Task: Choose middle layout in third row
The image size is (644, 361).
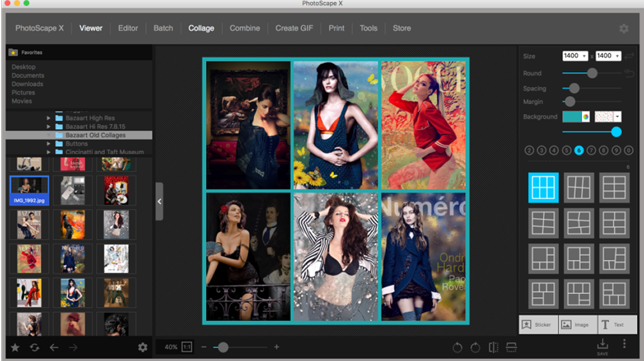Action: coord(579,259)
